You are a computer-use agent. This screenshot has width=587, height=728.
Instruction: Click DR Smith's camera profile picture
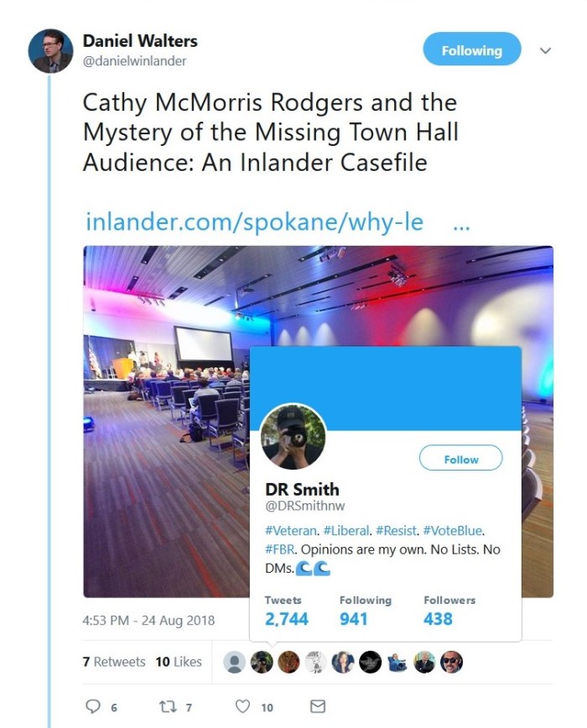pyautogui.click(x=293, y=436)
